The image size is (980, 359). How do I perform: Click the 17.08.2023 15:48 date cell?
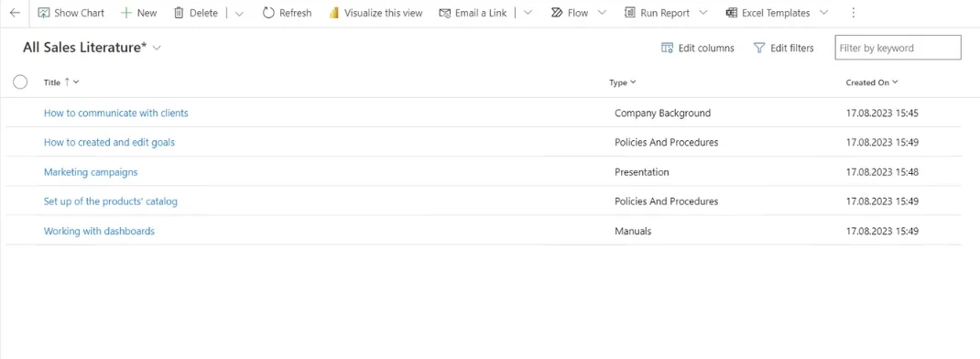coord(882,172)
